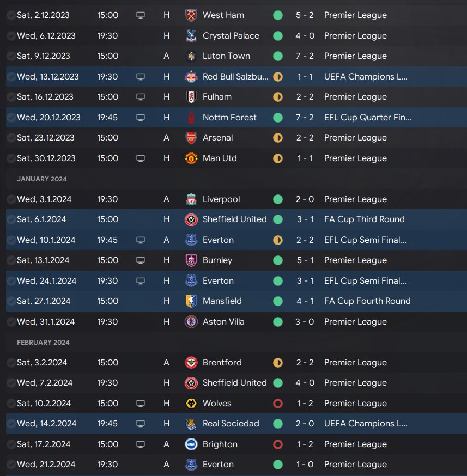The height and width of the screenshot is (476, 467).
Task: Click the TV icon for Real Sociedad match
Action: [141, 424]
